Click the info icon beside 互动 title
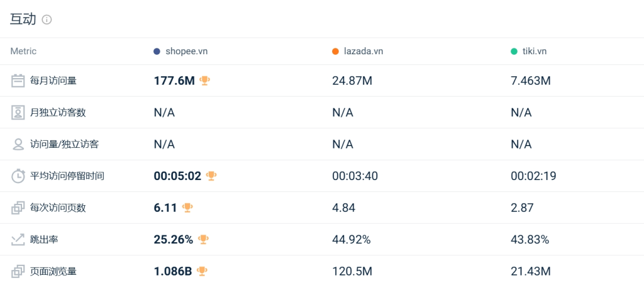Viewport: 644px width, 285px height. [47, 20]
